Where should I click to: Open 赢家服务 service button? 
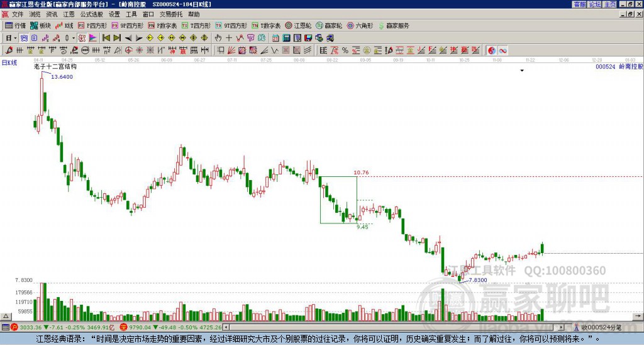click(x=394, y=25)
